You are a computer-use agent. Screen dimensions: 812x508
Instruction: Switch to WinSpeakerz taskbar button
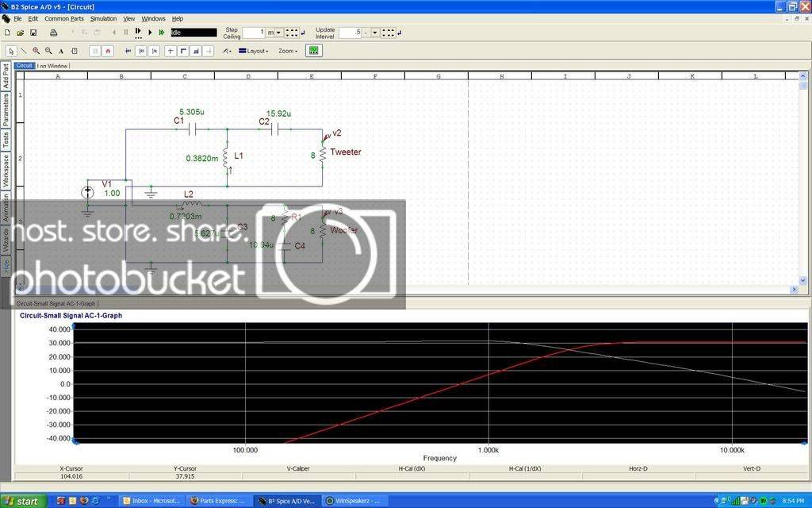pyautogui.click(x=354, y=501)
